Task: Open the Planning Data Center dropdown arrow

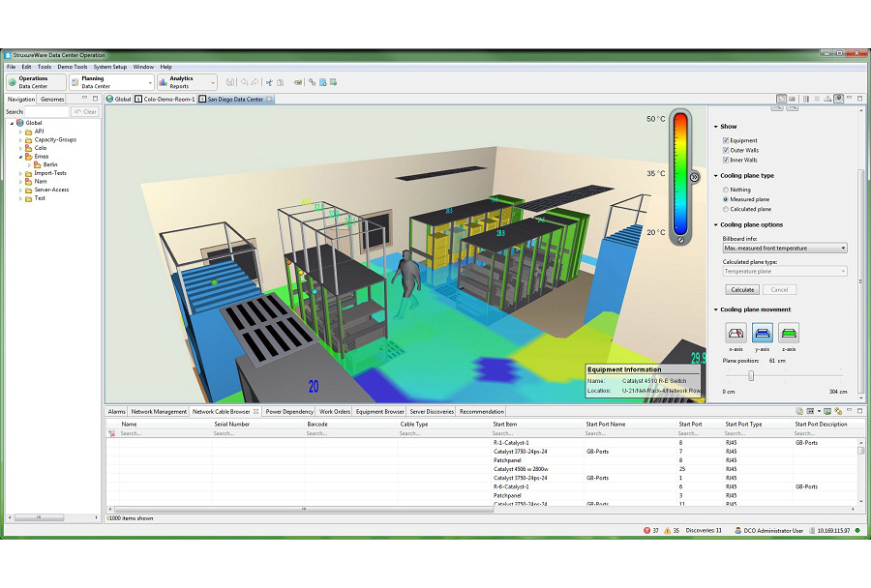Action: (x=150, y=83)
